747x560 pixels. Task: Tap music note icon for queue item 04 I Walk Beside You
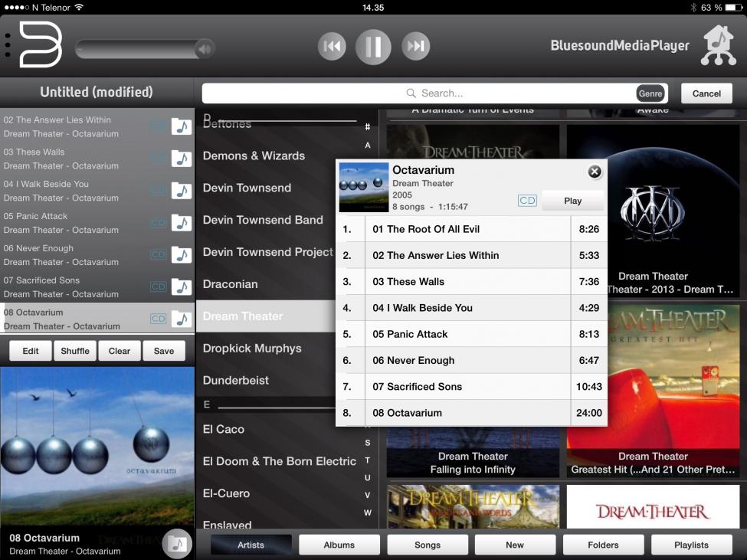pos(182,191)
